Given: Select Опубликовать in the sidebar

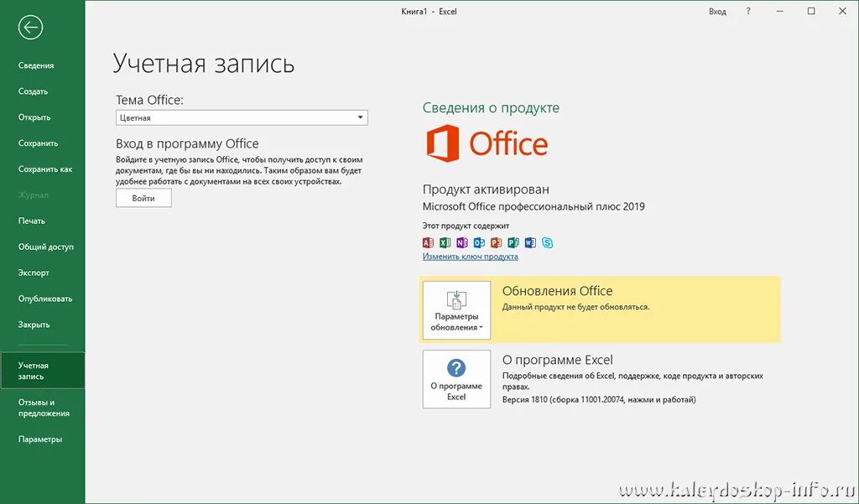Looking at the screenshot, I should pyautogui.click(x=45, y=299).
